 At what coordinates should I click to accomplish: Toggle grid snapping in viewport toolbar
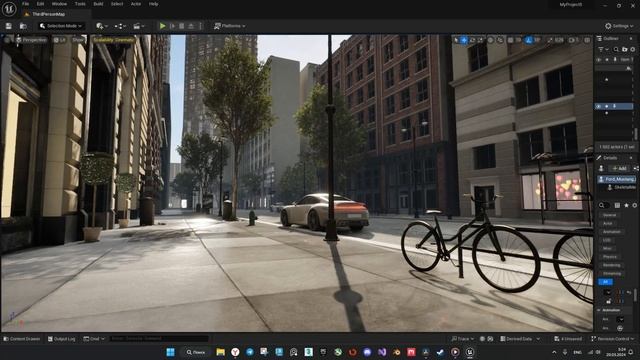(511, 40)
